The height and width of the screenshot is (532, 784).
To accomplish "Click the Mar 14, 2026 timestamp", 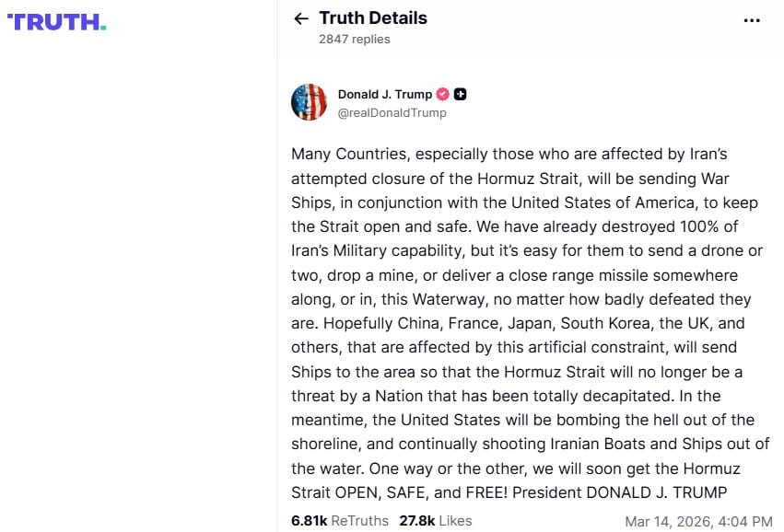I will point(698,520).
